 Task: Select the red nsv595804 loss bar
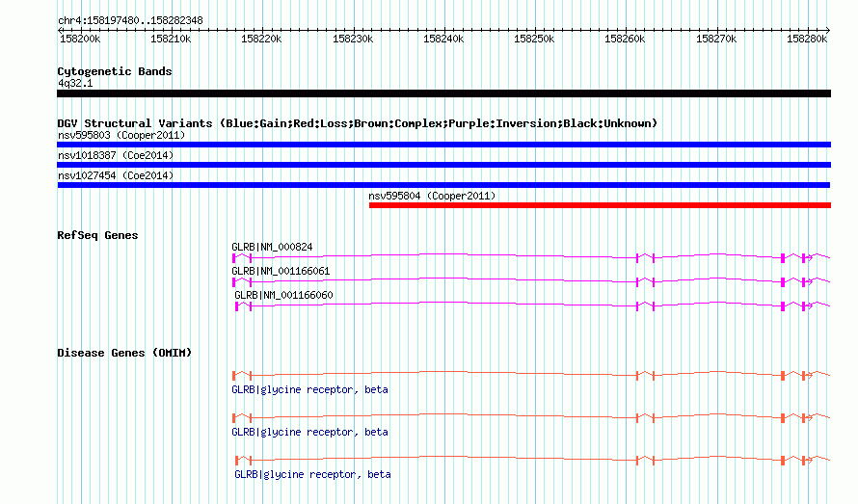tap(601, 205)
